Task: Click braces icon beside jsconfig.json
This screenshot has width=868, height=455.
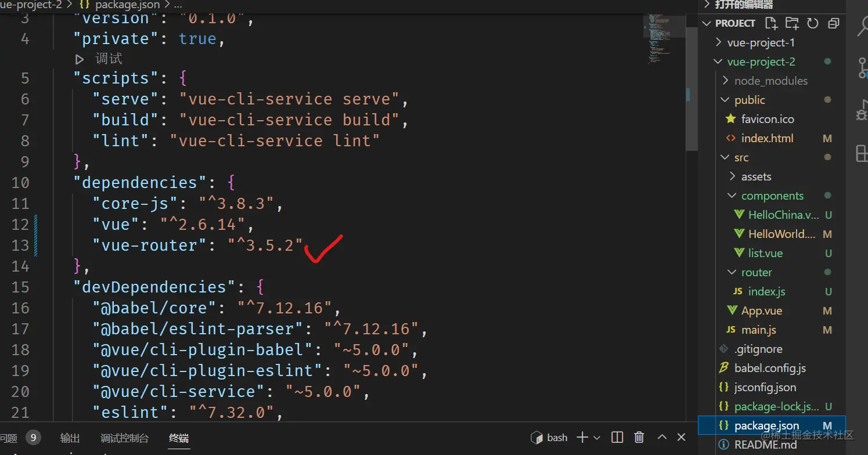Action: click(723, 387)
